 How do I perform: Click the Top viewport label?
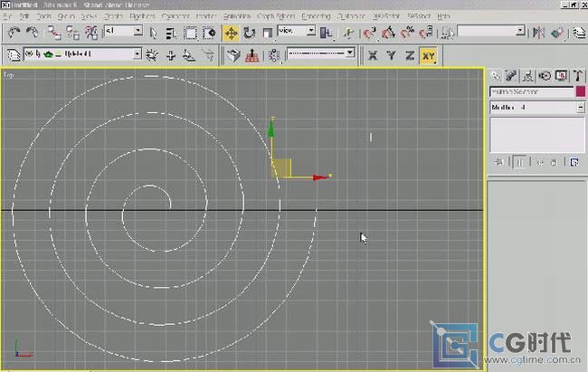pos(8,75)
